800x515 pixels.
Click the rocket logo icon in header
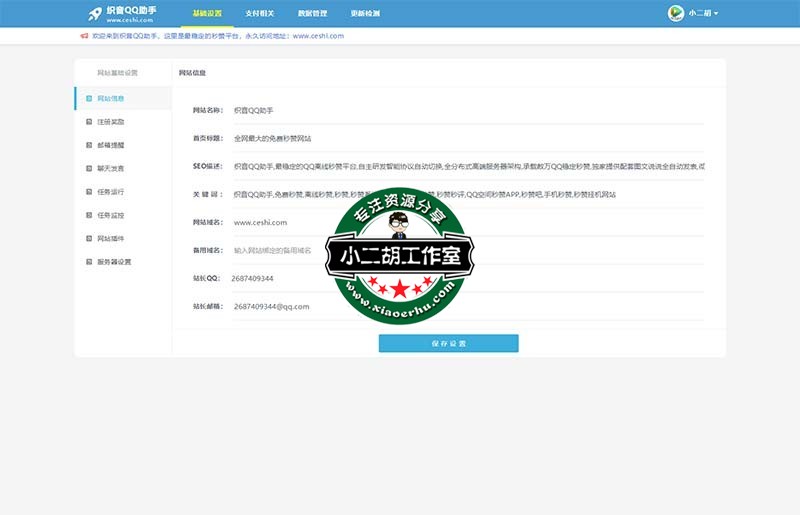pyautogui.click(x=95, y=13)
